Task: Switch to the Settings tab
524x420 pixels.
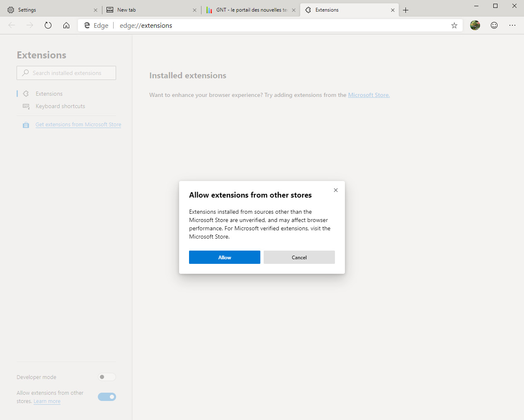Action: point(46,10)
